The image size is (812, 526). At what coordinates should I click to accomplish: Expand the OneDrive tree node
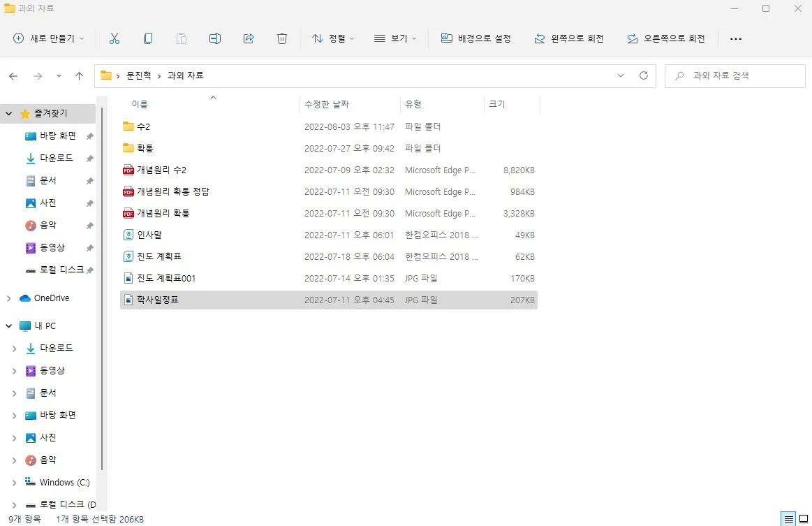click(x=9, y=298)
